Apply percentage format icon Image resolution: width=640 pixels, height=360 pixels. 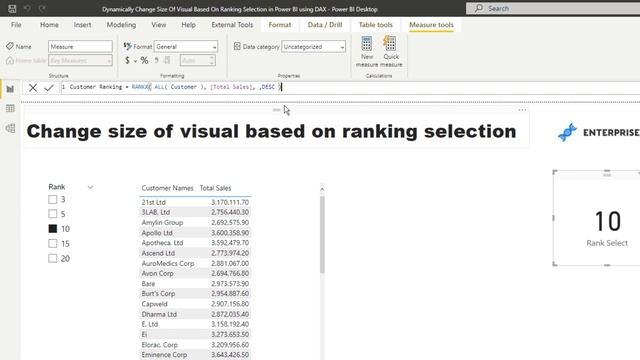(x=144, y=60)
